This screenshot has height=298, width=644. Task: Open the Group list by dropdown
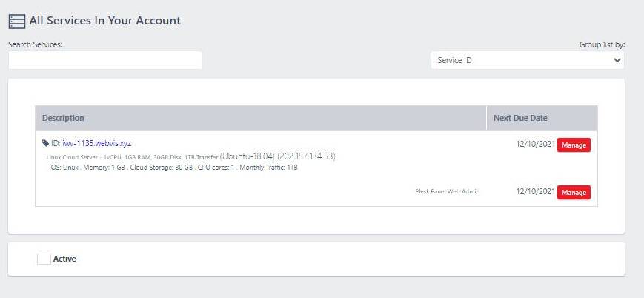point(528,60)
